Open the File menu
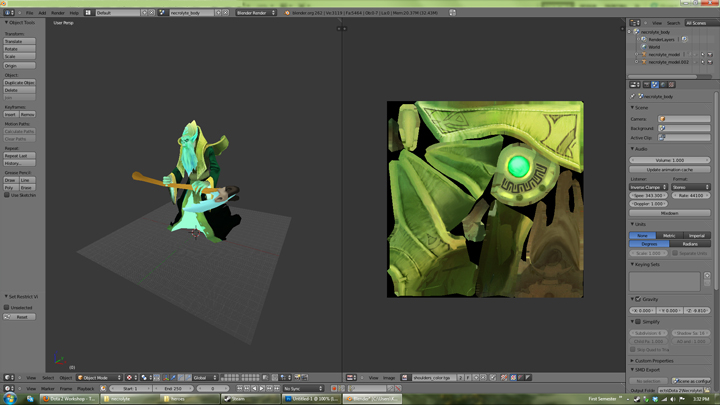The image size is (720, 405). [x=29, y=13]
